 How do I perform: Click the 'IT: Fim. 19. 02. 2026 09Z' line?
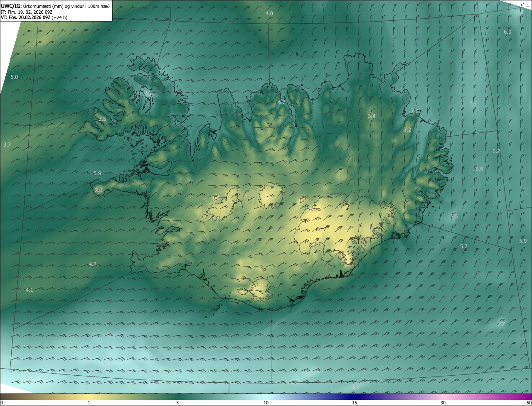tap(27, 12)
